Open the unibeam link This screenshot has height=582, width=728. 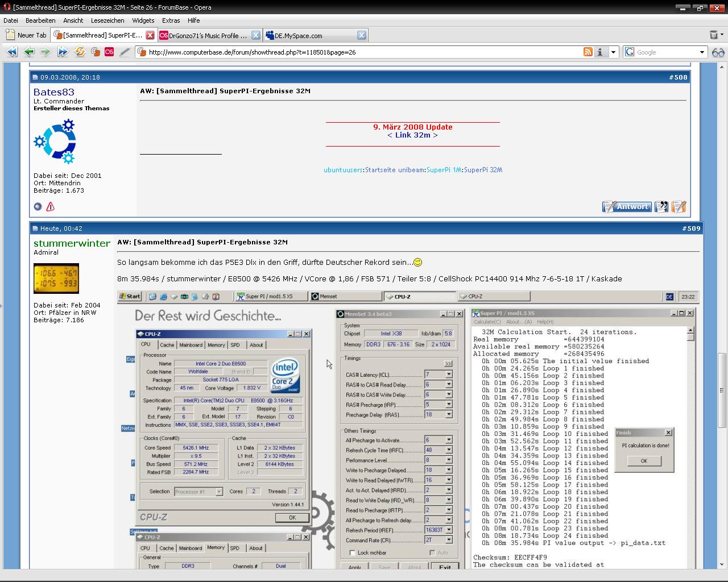tap(411, 170)
